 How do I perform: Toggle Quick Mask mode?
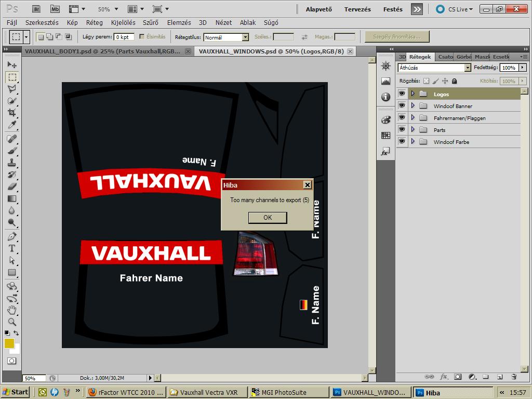(x=12, y=361)
